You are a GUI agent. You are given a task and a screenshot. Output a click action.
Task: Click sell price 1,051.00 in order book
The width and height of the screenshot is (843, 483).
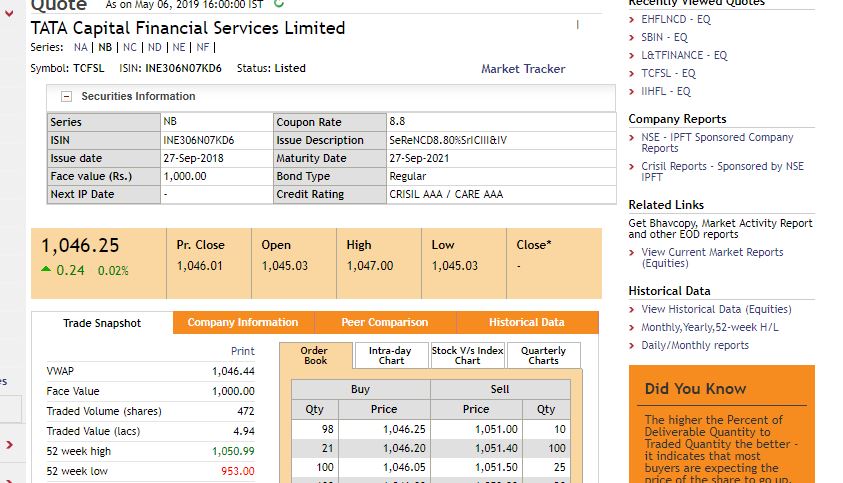point(496,429)
